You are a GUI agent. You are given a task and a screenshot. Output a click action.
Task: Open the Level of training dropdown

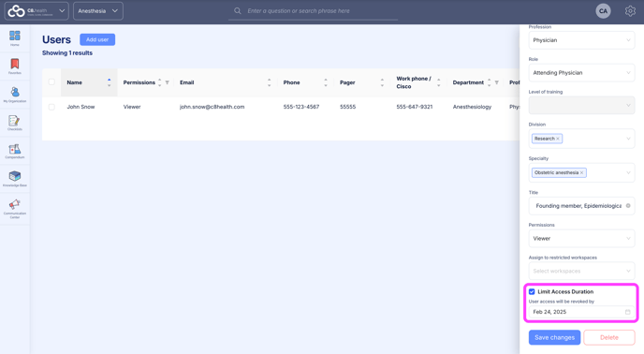click(x=581, y=105)
